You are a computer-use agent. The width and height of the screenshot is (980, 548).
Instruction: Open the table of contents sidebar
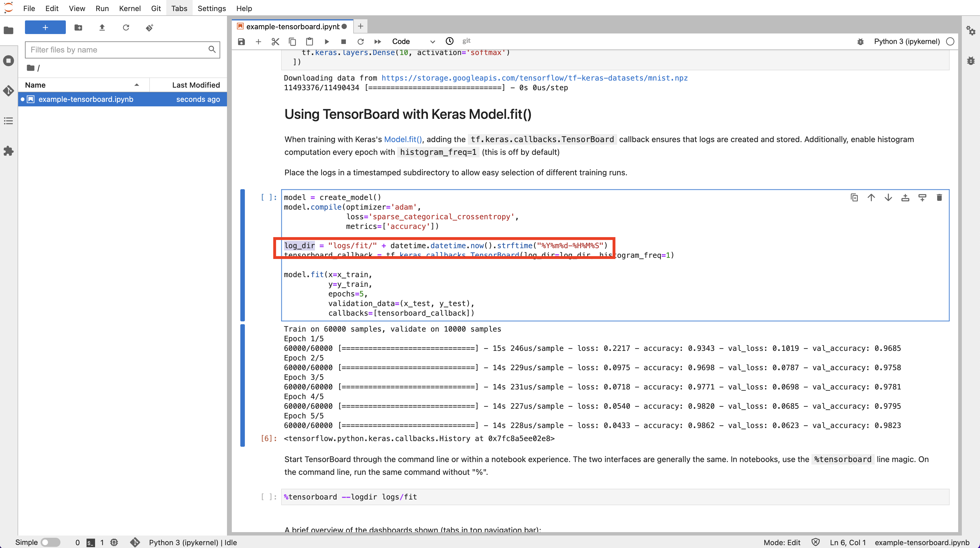[x=8, y=121]
